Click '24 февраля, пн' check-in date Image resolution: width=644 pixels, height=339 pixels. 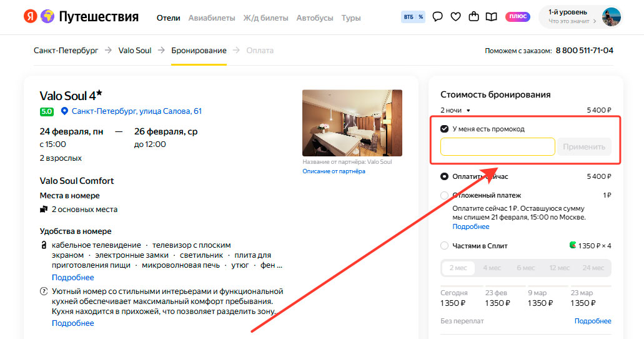click(x=71, y=131)
